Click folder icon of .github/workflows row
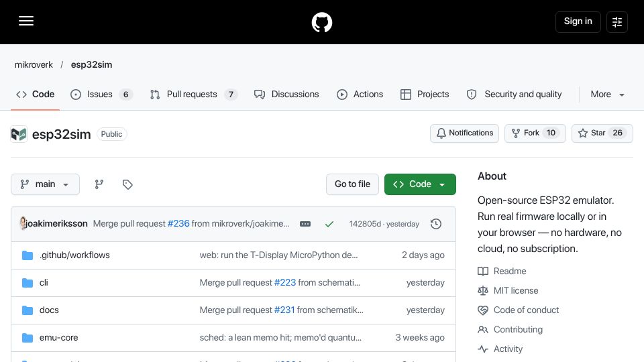This screenshot has width=644, height=362. point(28,255)
